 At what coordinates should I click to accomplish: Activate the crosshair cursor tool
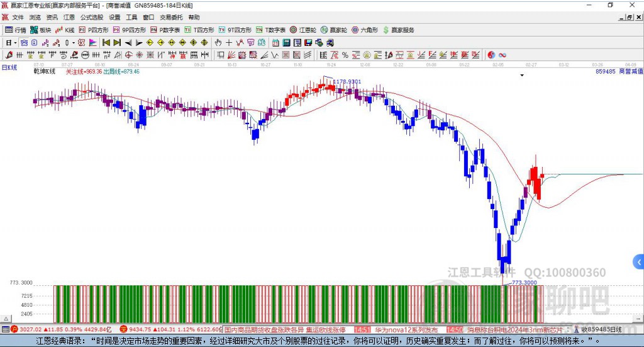click(x=229, y=42)
